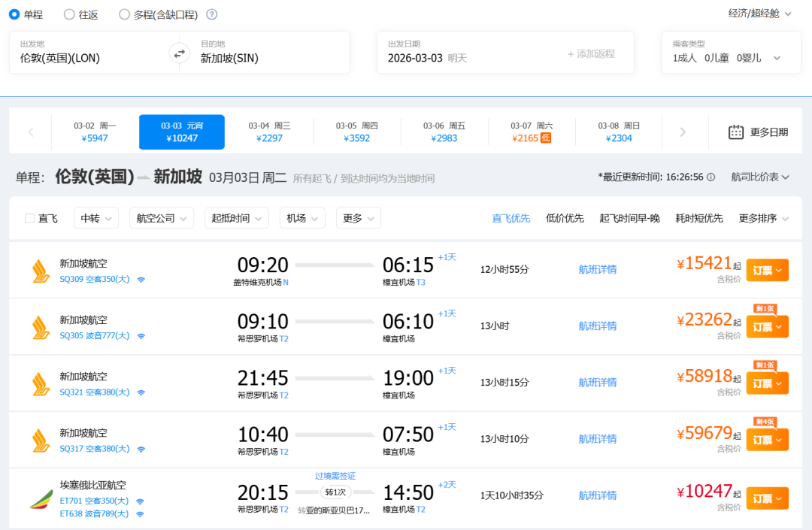812x530 pixels.
Task: Open 航班详情 for the 21:45 flight
Action: pyautogui.click(x=597, y=382)
